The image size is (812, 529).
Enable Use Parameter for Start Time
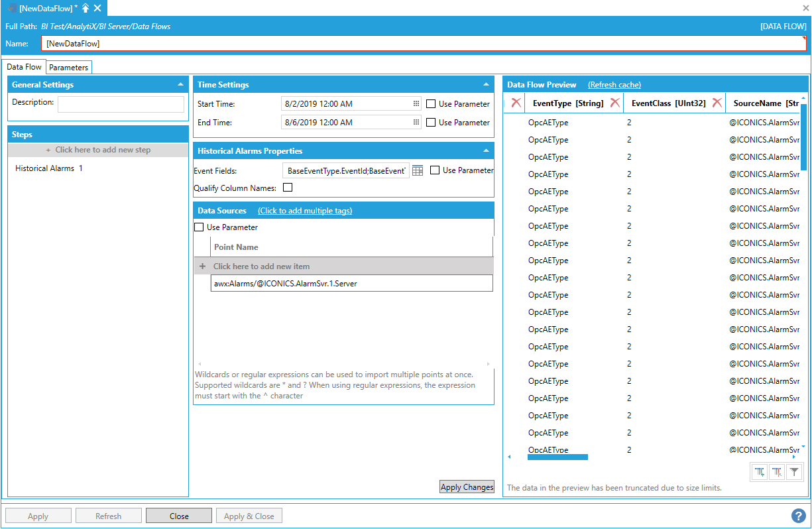coord(431,104)
